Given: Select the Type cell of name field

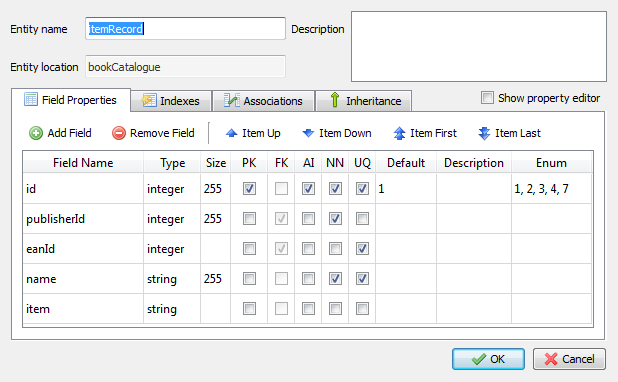Looking at the screenshot, I should [172, 279].
